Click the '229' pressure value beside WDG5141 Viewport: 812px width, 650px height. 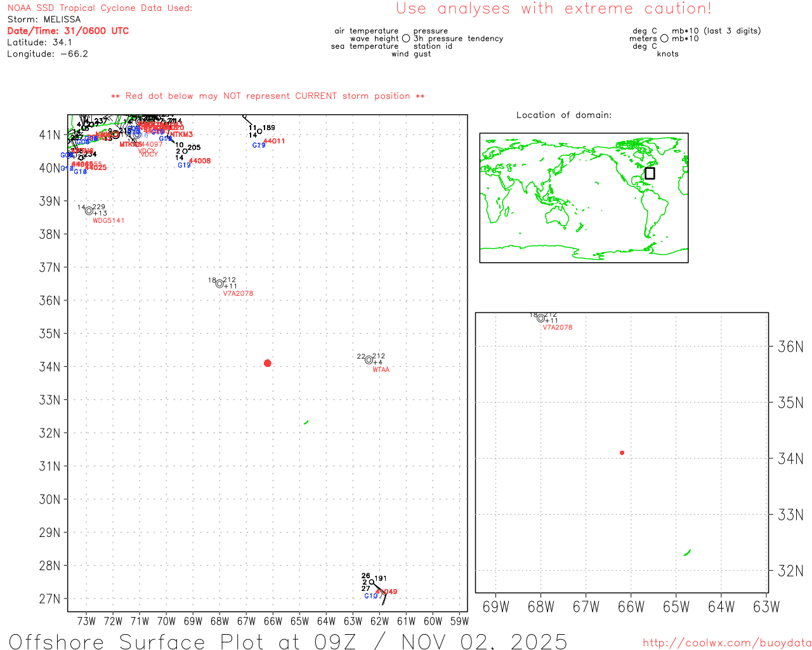(x=99, y=207)
